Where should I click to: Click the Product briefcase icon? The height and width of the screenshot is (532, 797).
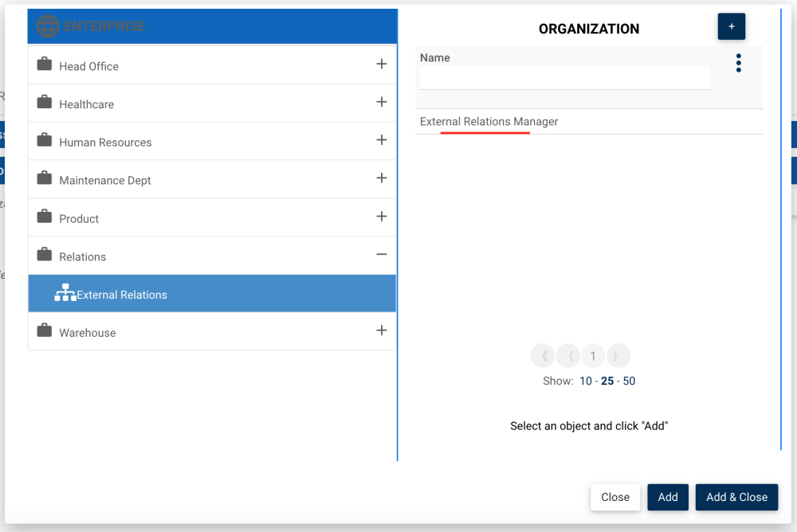tap(45, 217)
